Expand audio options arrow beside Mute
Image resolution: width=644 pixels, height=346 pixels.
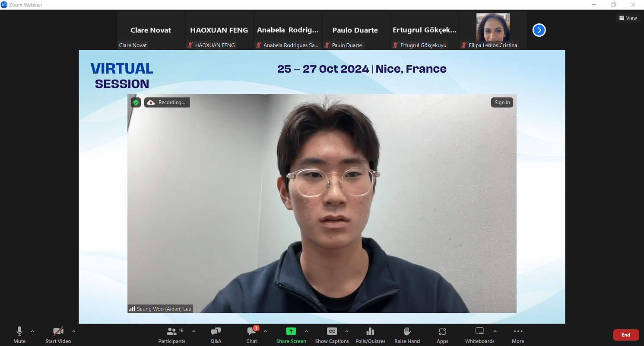click(x=32, y=331)
